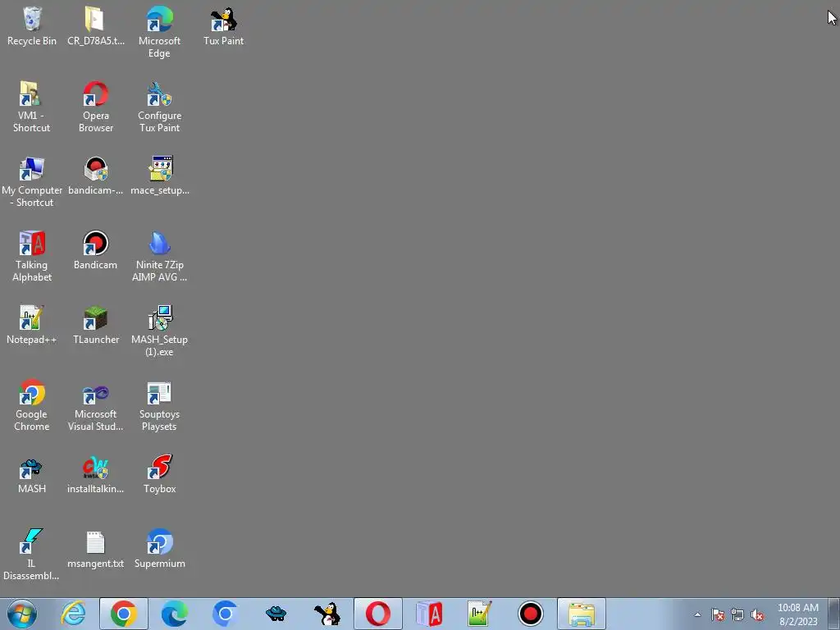840x630 pixels.
Task: Switch to Opera on the taskbar
Action: tap(377, 614)
